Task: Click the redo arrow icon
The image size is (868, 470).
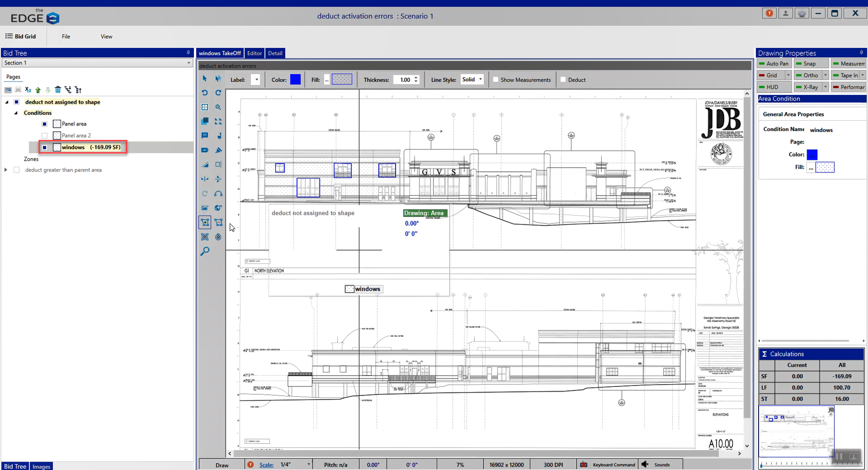Action: (x=218, y=93)
